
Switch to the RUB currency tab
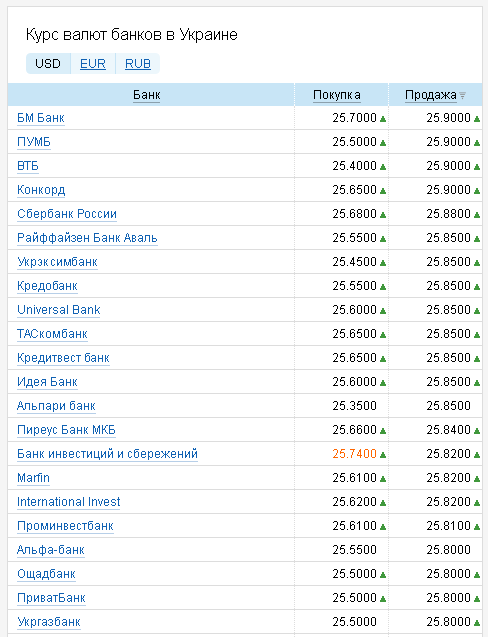[x=138, y=64]
